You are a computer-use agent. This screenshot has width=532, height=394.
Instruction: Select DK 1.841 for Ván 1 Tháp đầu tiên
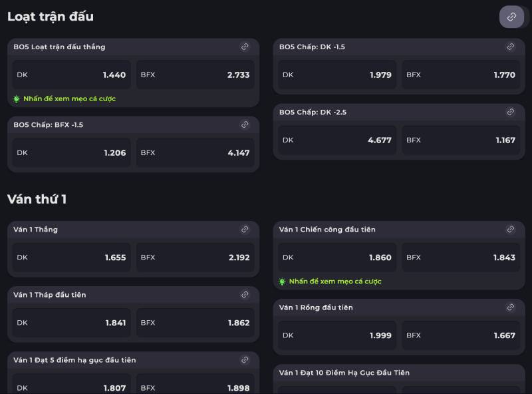tap(71, 322)
